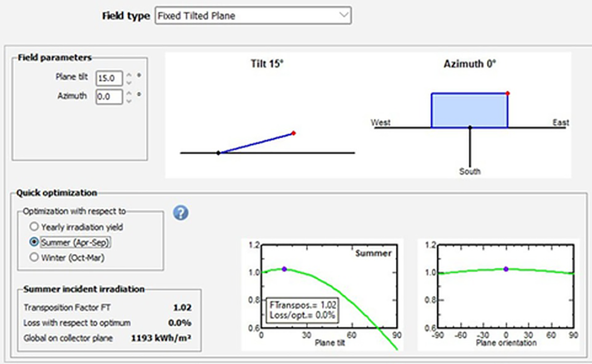Click the Plane tilt input field
This screenshot has height=364, width=592.
tap(108, 78)
